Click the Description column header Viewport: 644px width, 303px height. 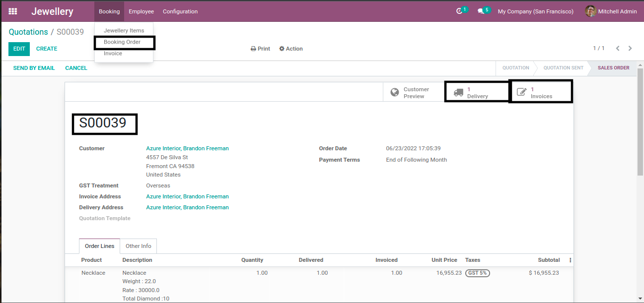(138, 260)
